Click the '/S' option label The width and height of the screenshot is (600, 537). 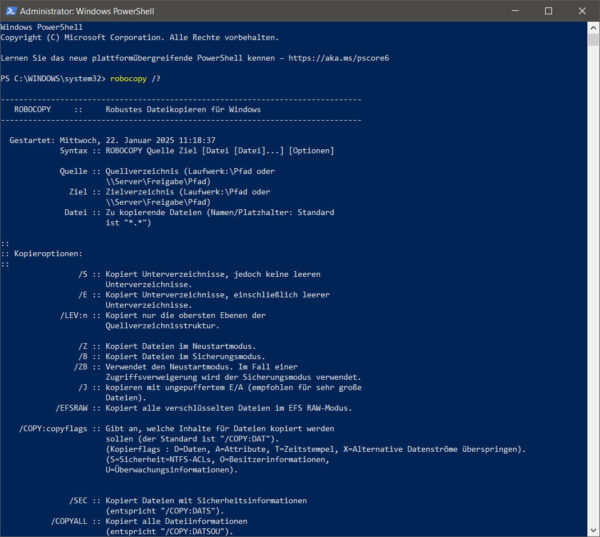click(x=83, y=274)
